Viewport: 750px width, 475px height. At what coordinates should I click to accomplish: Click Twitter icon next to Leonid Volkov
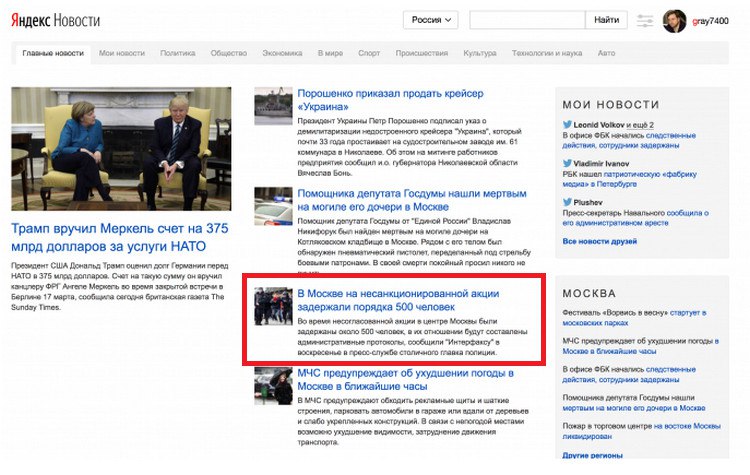tap(567, 124)
